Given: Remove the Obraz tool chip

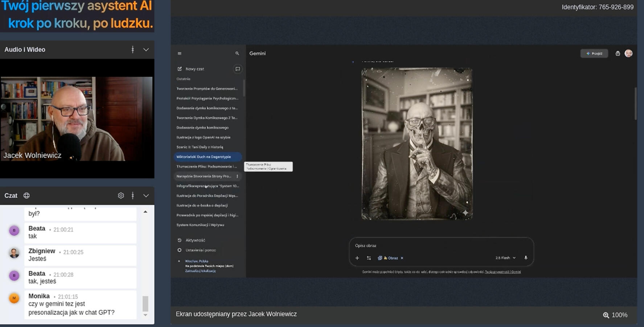Looking at the screenshot, I should 402,258.
